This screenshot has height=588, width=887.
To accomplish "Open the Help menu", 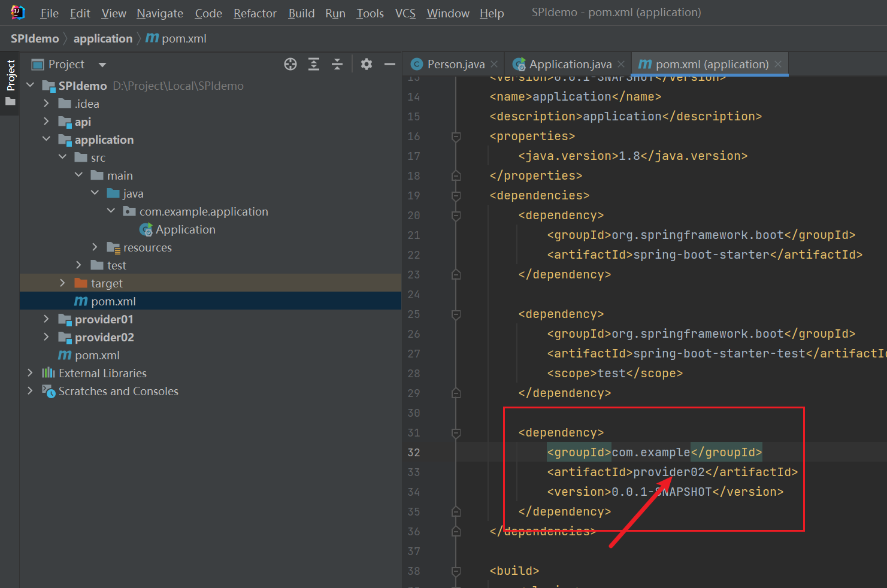I will (492, 13).
